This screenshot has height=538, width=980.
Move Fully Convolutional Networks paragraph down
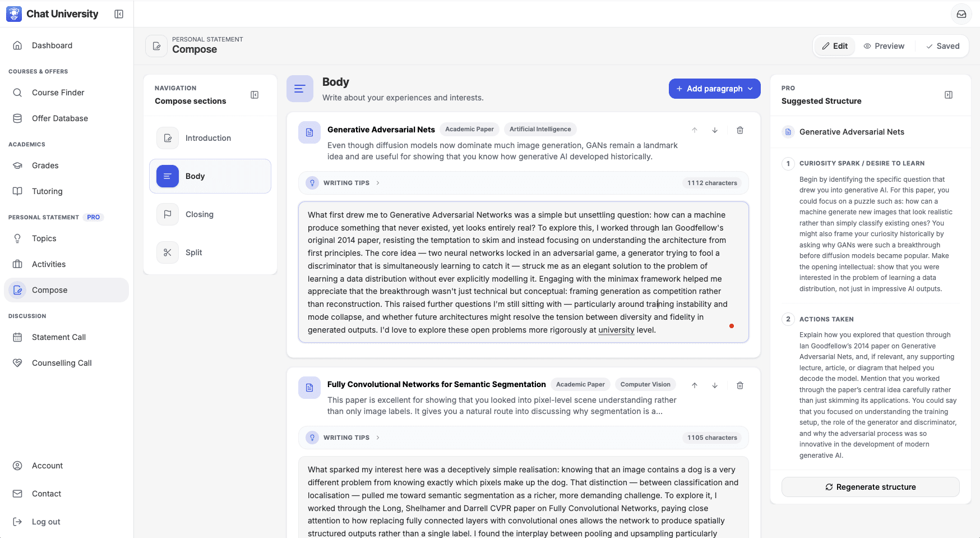[x=715, y=385]
